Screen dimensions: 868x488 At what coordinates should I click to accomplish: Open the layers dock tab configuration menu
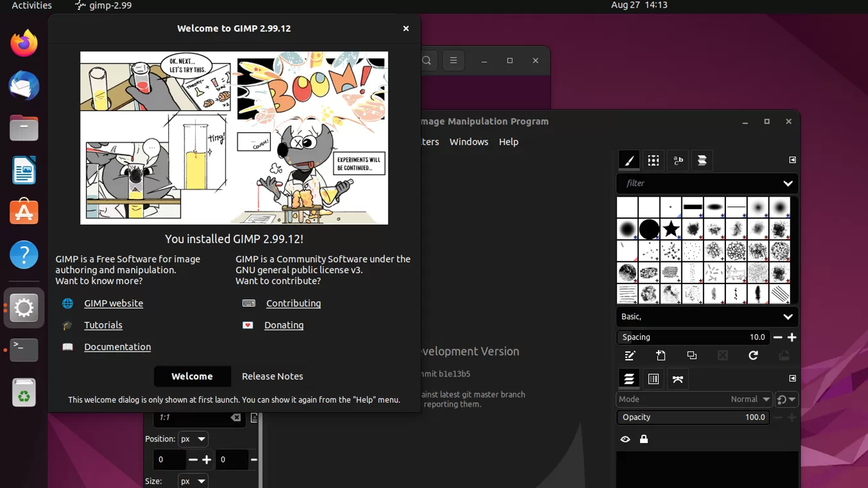pos(793,378)
